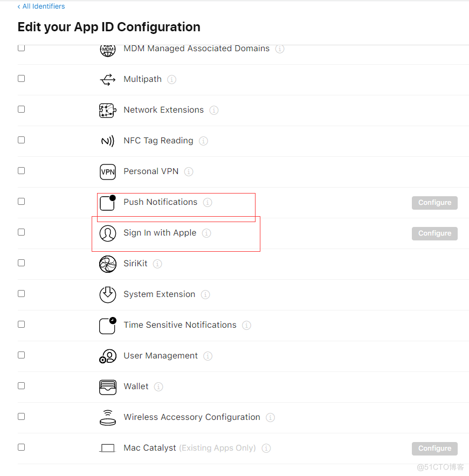Enable the Push Notifications checkbox
Screen dimensions: 469x476
(21, 202)
